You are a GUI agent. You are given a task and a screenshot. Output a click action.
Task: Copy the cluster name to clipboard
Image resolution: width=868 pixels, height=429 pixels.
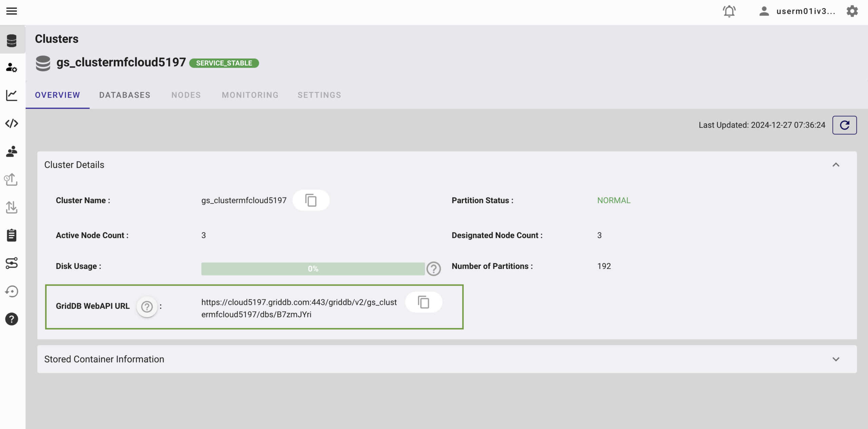click(311, 200)
